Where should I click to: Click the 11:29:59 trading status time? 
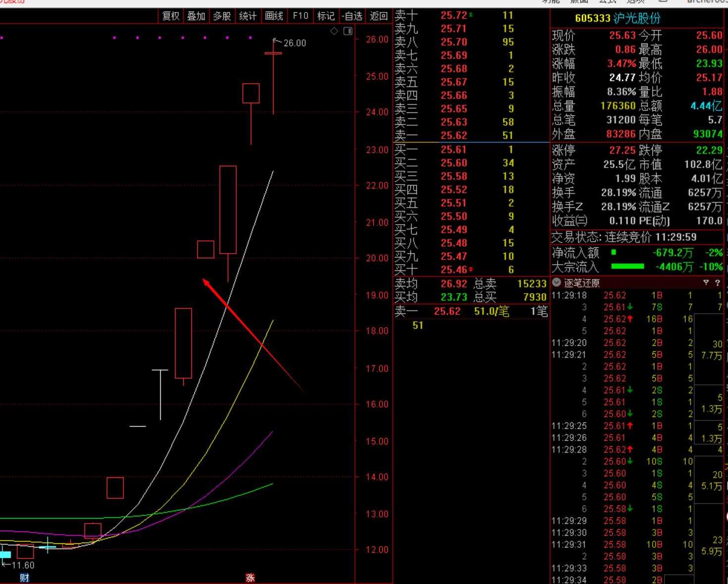click(676, 237)
